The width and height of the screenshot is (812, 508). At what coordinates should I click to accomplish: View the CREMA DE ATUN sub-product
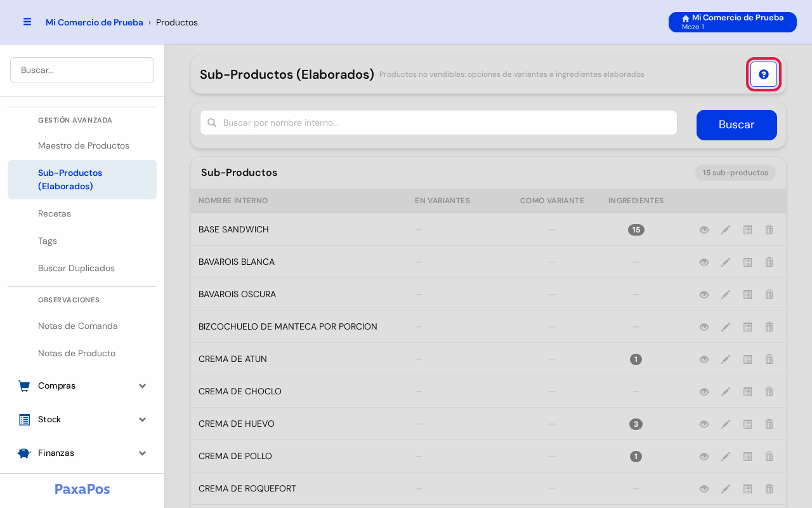pyautogui.click(x=704, y=359)
